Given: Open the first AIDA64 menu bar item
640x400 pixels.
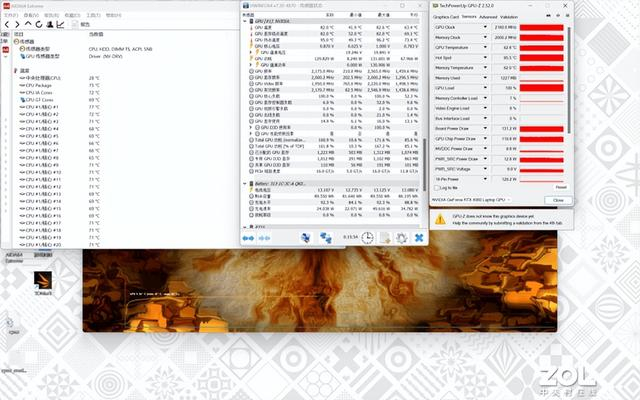Looking at the screenshot, I should coord(11,15).
